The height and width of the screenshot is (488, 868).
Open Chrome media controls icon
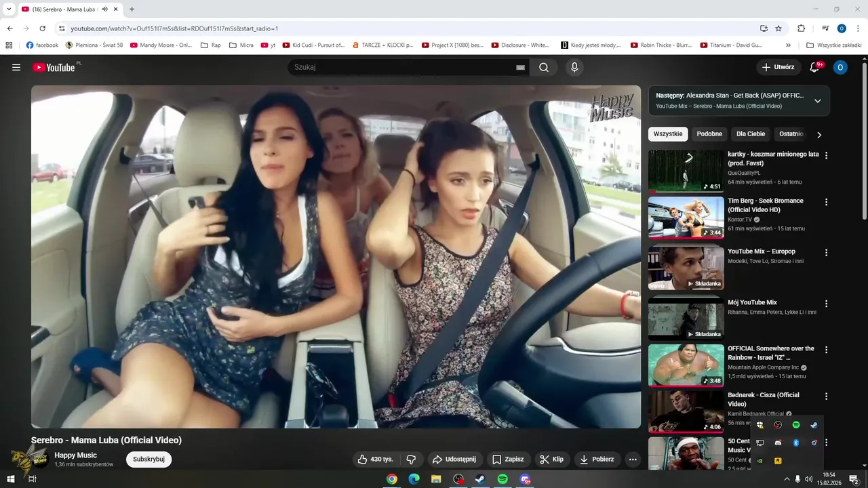click(x=825, y=28)
